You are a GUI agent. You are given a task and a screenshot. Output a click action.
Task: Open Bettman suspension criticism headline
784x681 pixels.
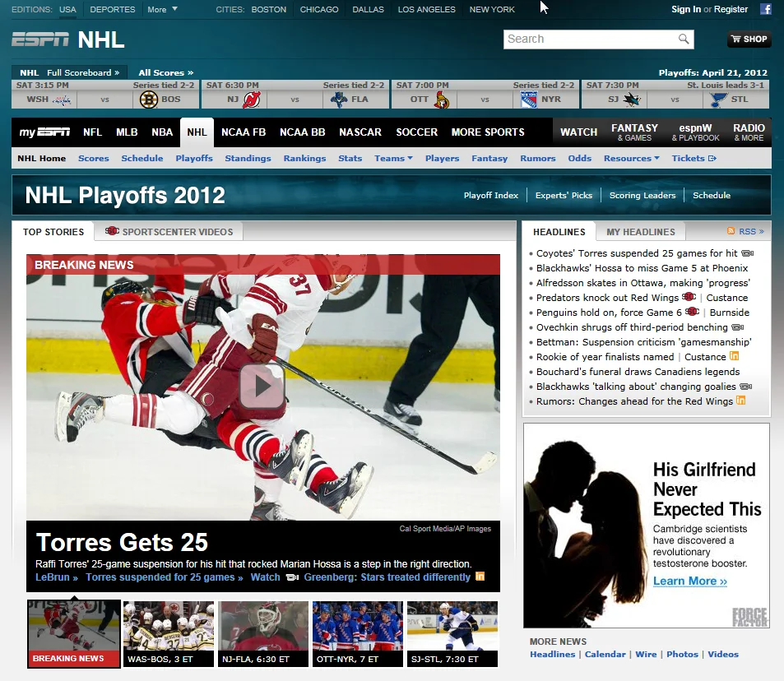[x=643, y=341]
